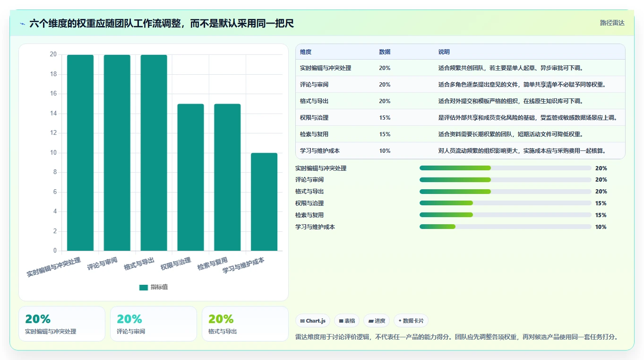Screen dimensions: 644x360
Task: Select the 检索与复用 bar in the chart
Action: click(227, 177)
